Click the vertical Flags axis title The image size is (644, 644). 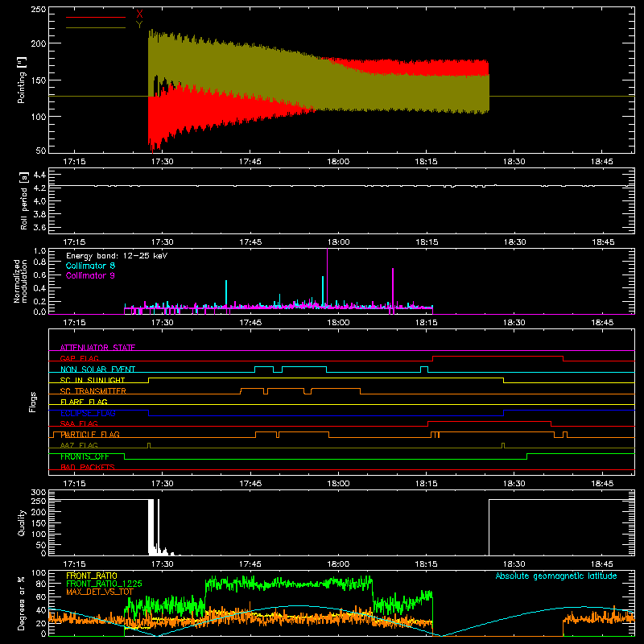(x=32, y=402)
